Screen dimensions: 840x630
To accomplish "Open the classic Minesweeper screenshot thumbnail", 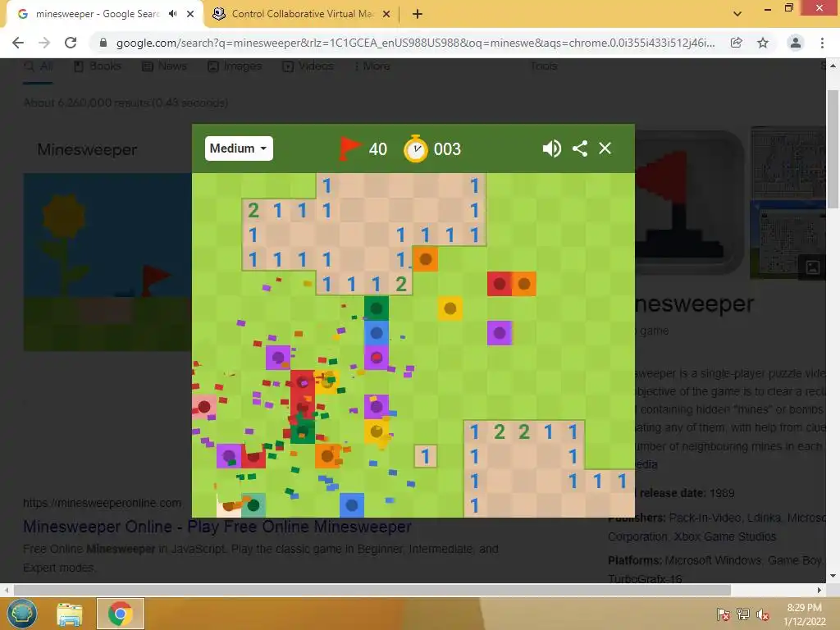I will click(x=787, y=163).
